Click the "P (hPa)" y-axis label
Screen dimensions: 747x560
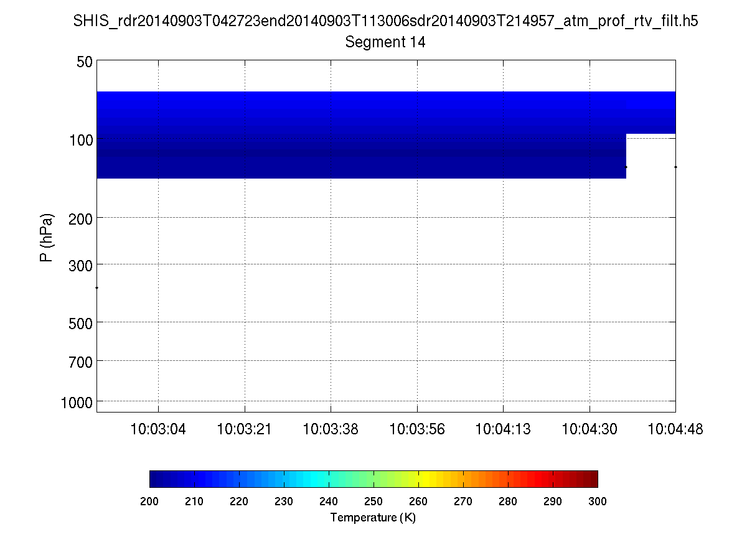click(47, 237)
